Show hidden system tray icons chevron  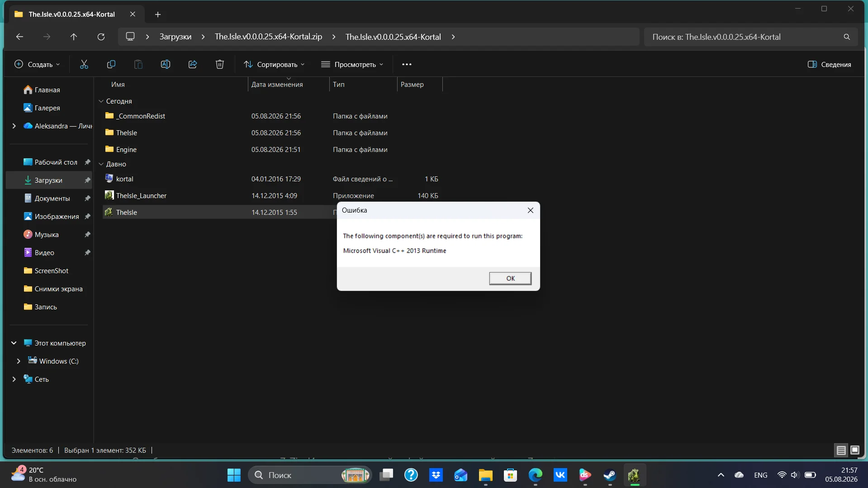pyautogui.click(x=721, y=475)
